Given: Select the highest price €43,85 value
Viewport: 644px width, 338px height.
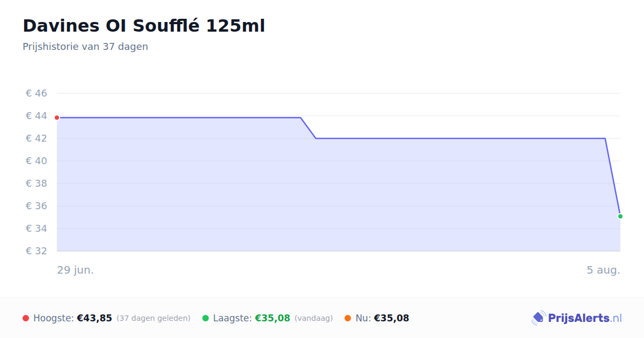Looking at the screenshot, I should point(94,318).
